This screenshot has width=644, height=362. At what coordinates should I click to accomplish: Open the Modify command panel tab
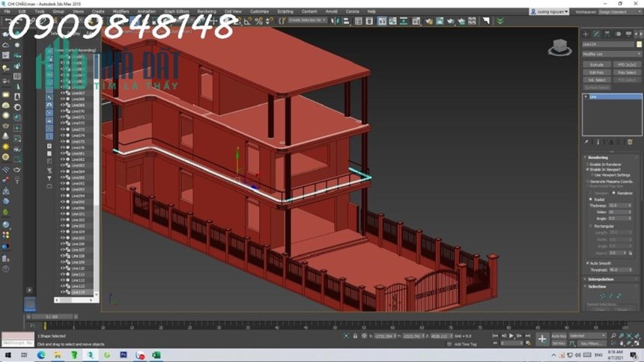click(x=596, y=34)
